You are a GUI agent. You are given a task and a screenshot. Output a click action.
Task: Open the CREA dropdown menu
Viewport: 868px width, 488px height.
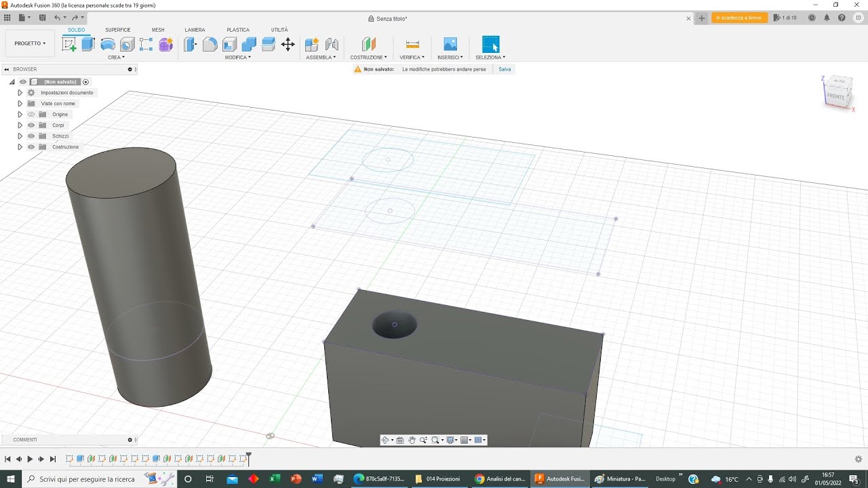(116, 58)
